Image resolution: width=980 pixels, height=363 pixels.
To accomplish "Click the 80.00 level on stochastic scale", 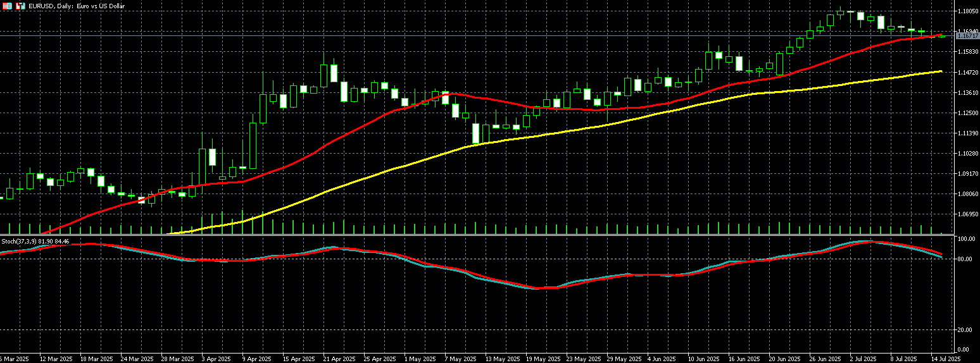I will point(965,259).
